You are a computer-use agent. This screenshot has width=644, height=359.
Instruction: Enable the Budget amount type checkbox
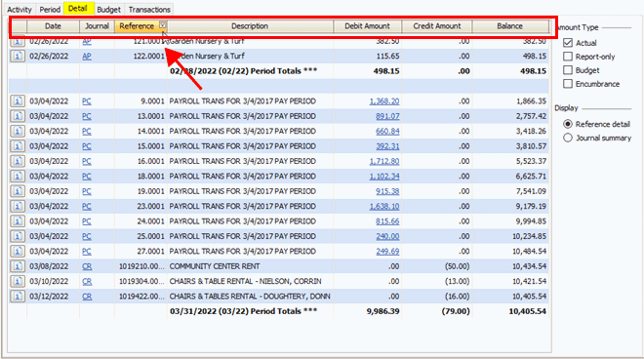point(568,70)
